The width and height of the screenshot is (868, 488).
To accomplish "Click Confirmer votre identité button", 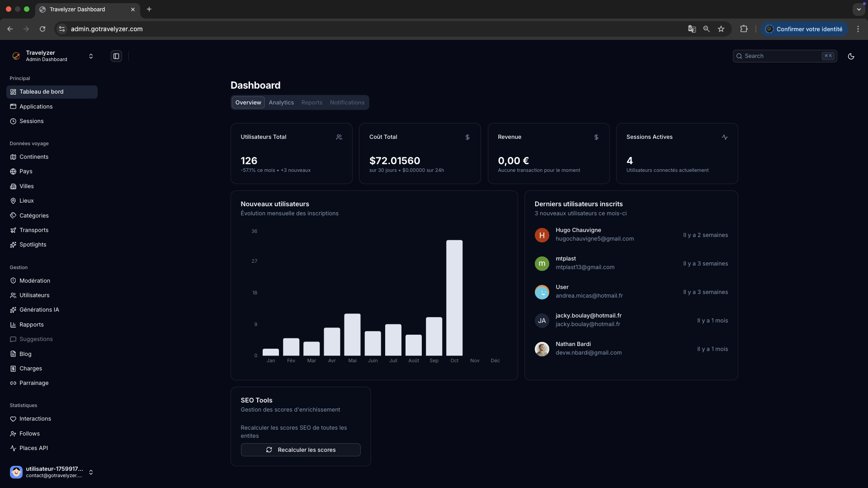I will (804, 29).
